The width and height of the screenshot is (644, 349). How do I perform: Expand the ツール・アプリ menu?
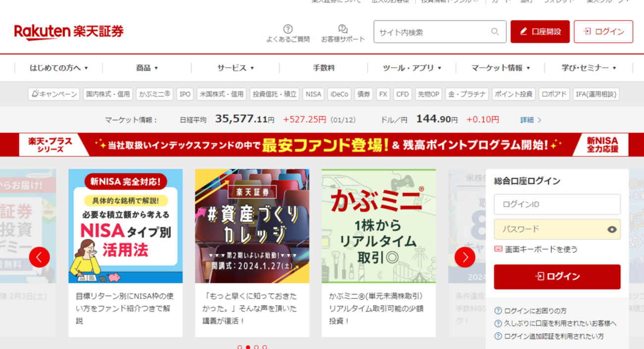(x=412, y=68)
